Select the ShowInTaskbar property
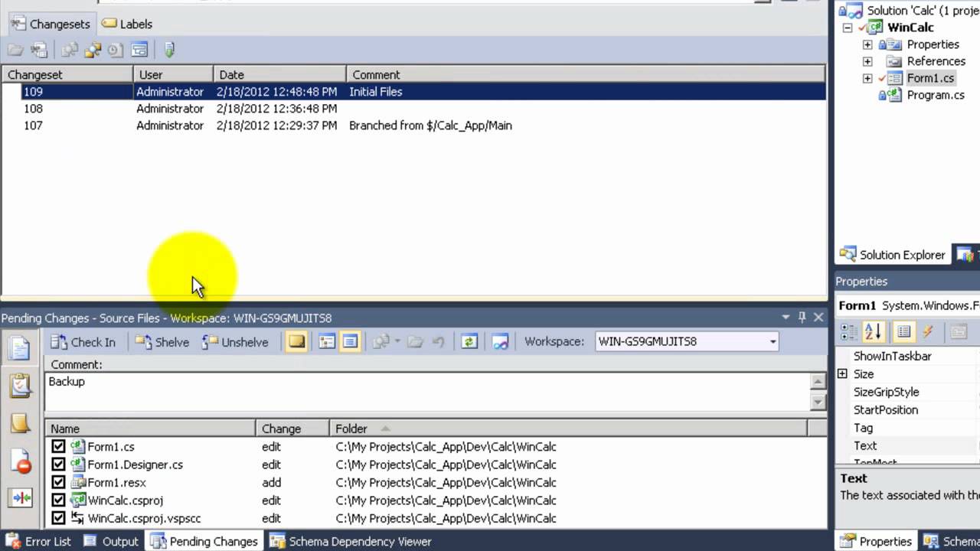Image resolution: width=980 pixels, height=551 pixels. pyautogui.click(x=892, y=356)
